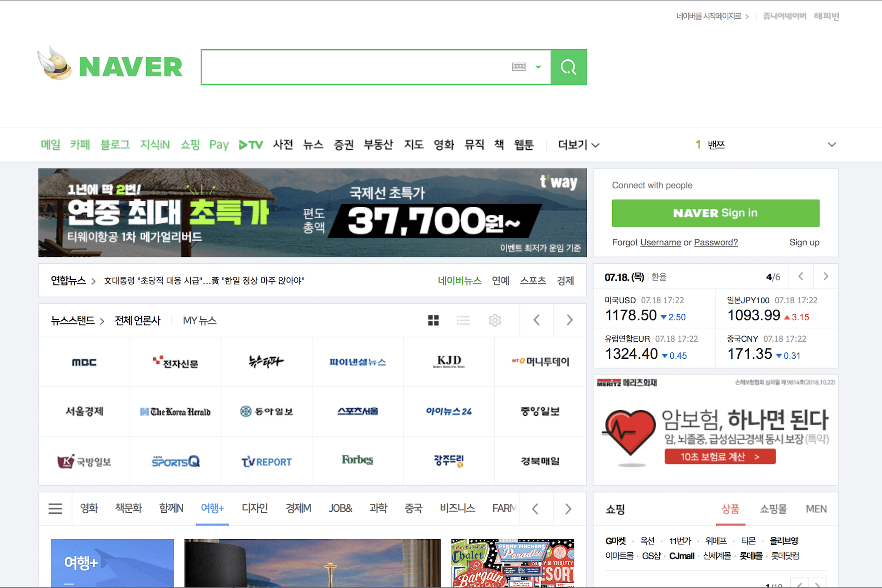Select 전체언론사 tab in newsstand
The height and width of the screenshot is (588, 882).
[x=137, y=321]
